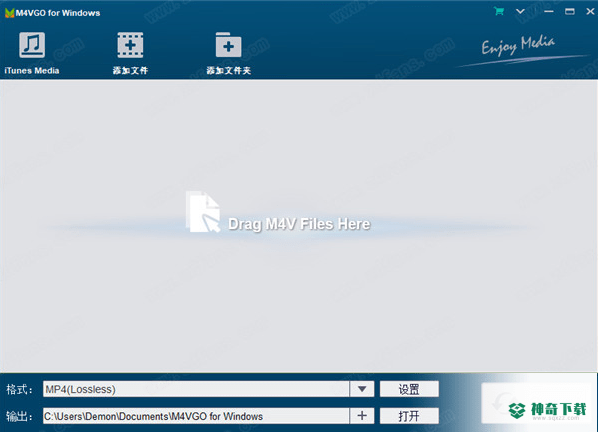Screen dimensions: 598x432
Task: Minimize the M4VGO window
Action: tap(549, 11)
